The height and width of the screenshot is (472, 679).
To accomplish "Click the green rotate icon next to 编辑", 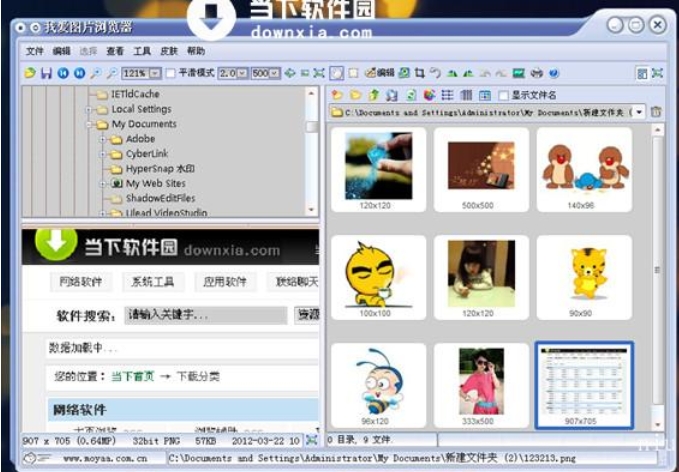I will (404, 73).
